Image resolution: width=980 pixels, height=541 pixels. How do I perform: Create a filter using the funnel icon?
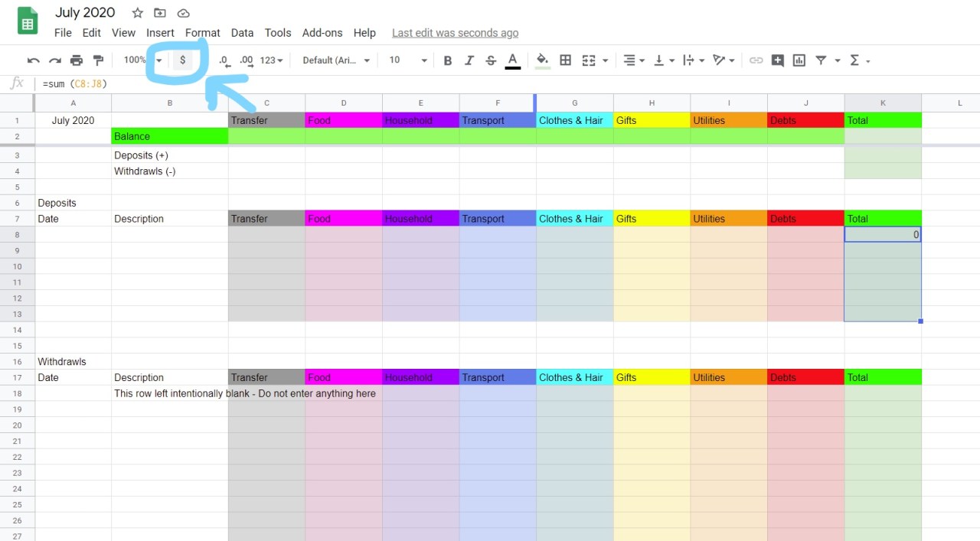coord(820,60)
